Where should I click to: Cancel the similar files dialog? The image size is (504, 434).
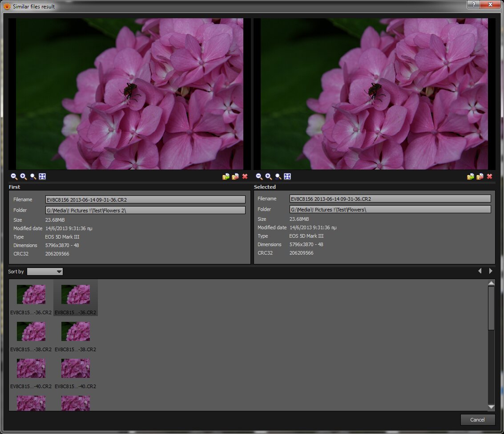click(x=477, y=419)
